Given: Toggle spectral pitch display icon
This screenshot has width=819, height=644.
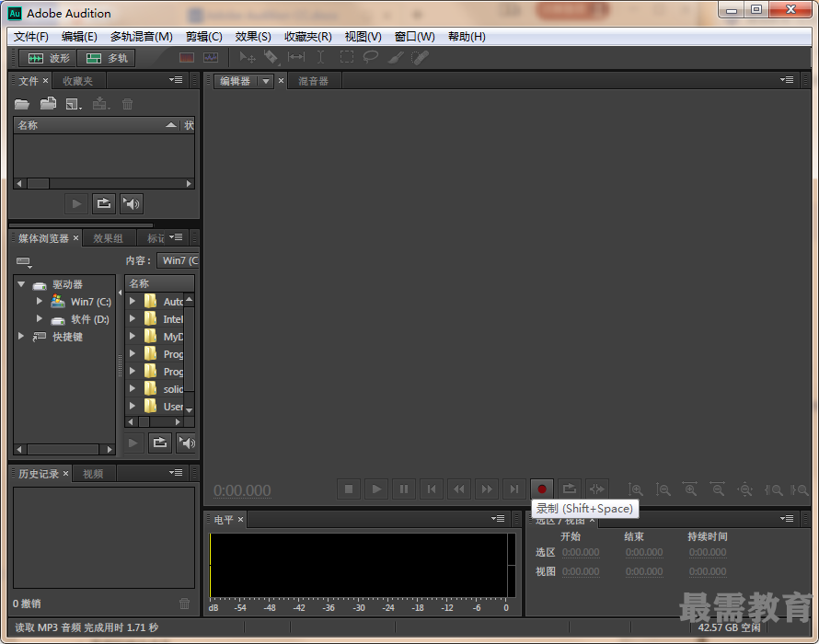Looking at the screenshot, I should (211, 57).
